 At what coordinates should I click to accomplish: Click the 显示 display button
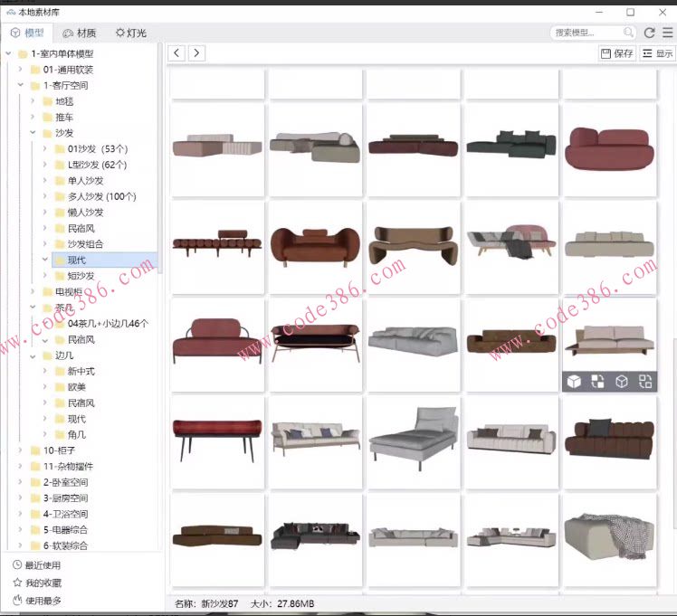coord(658,53)
